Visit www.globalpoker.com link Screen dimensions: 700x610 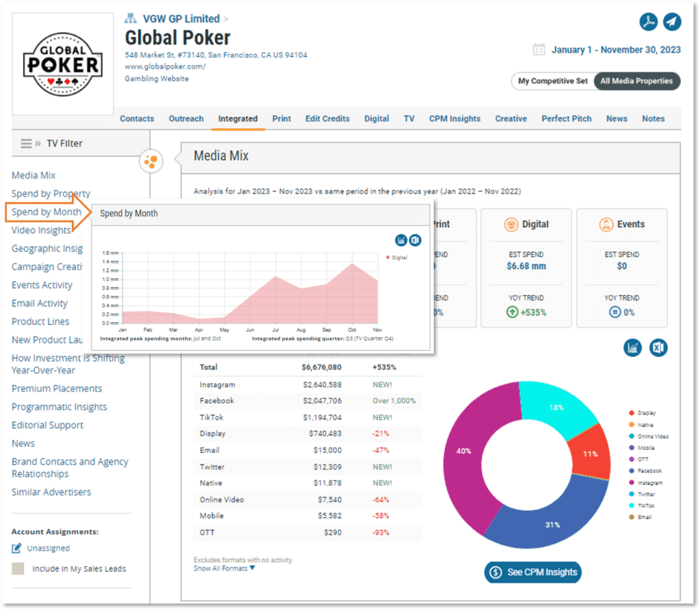pos(165,66)
